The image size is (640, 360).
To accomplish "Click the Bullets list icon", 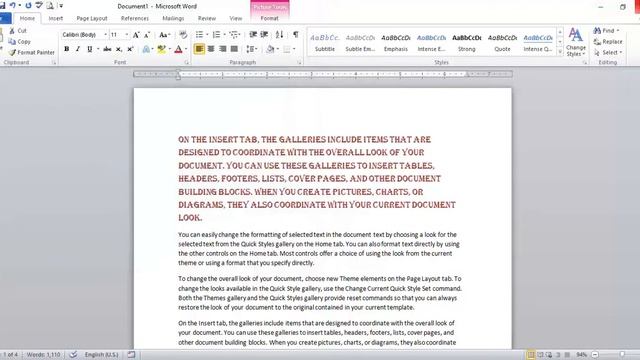I will tap(199, 35).
